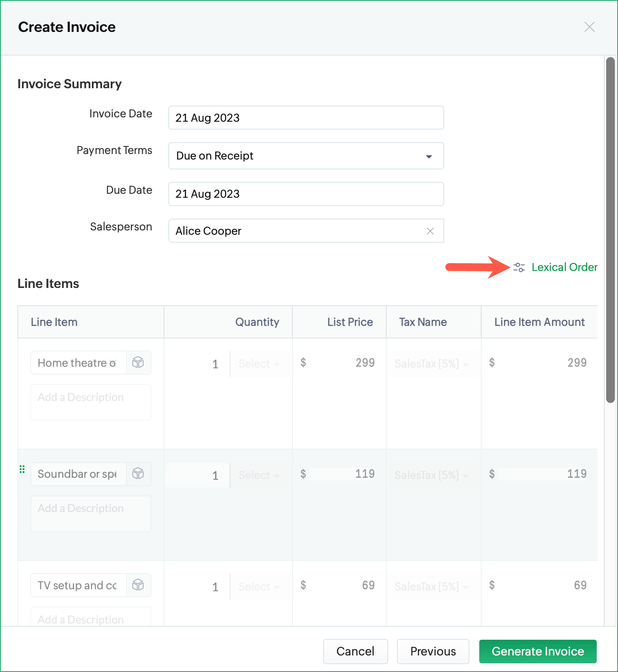Image resolution: width=618 pixels, height=672 pixels.
Task: Click line item amount 69
Action: [580, 585]
